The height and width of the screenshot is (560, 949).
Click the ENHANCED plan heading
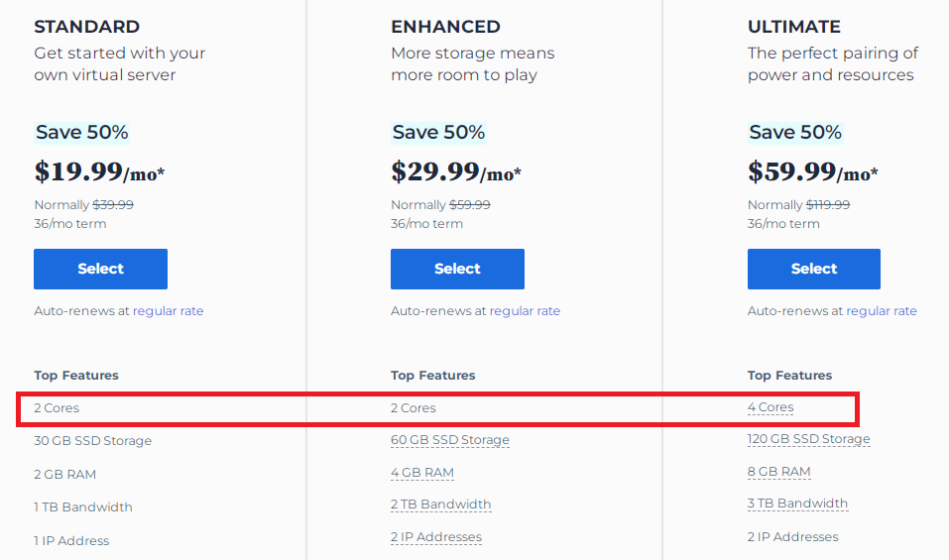[445, 27]
